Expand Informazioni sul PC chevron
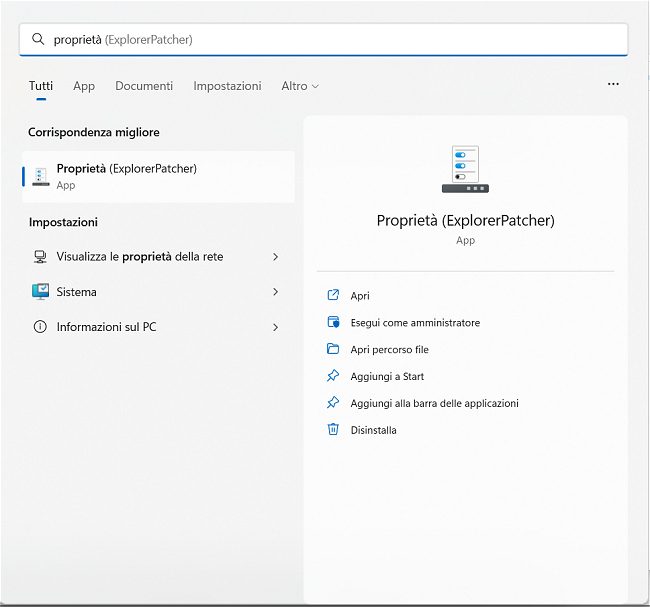The width and height of the screenshot is (650, 607). (275, 327)
